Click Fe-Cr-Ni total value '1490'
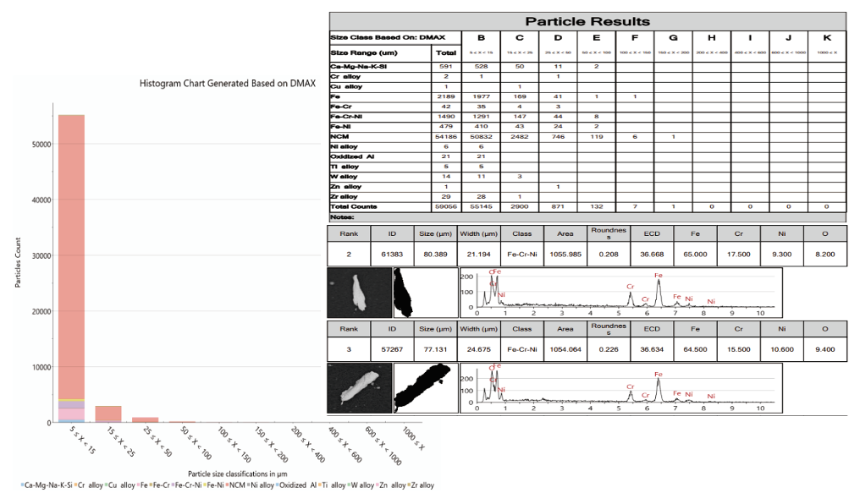Image resolution: width=860 pixels, height=504 pixels. pyautogui.click(x=446, y=117)
